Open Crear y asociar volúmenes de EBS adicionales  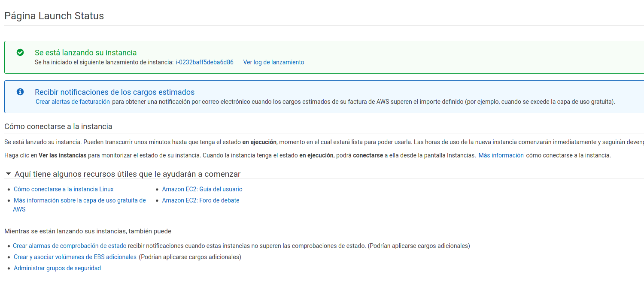75,257
